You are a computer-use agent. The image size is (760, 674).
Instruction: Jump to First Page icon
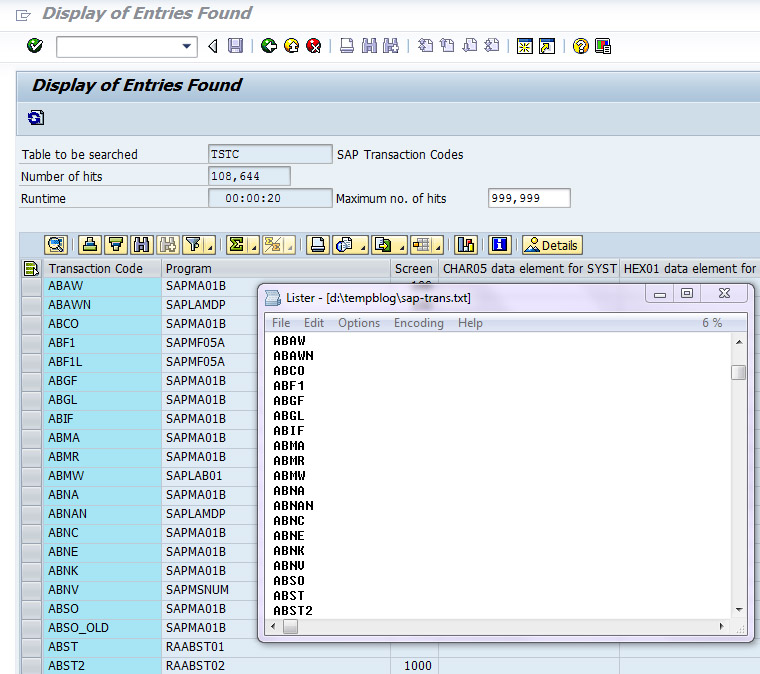click(x=425, y=46)
